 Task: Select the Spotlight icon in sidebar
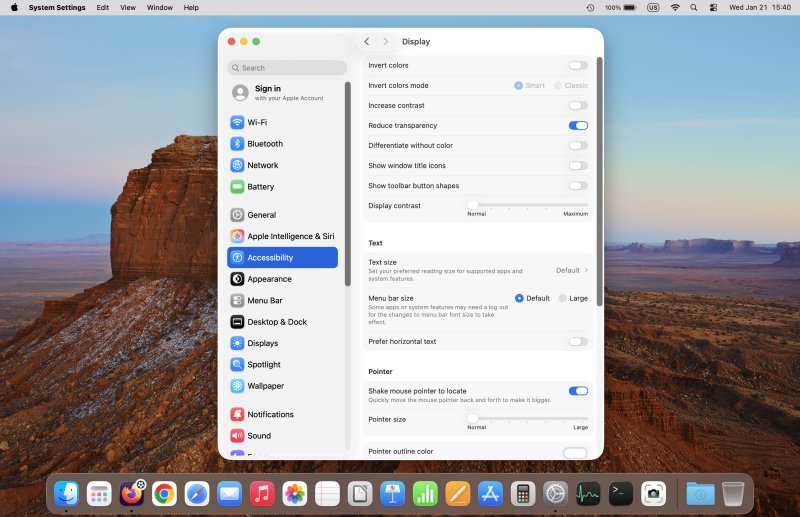pos(237,365)
